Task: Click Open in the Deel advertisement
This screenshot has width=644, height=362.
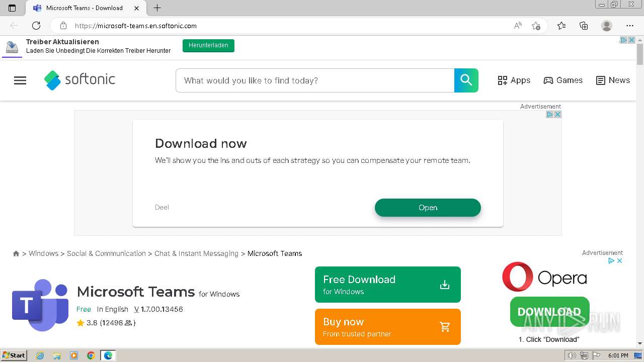Action: click(x=428, y=208)
